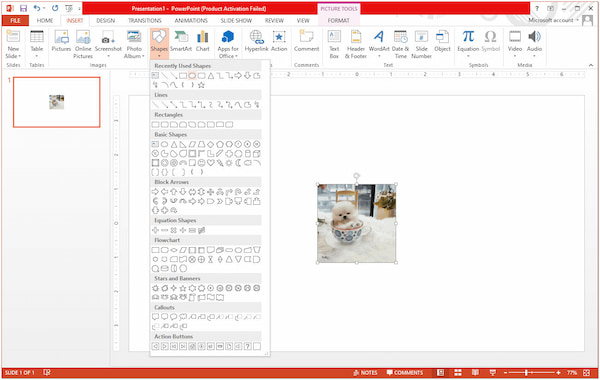Pick the Explosion 1 shape
Viewport: 600px width, 380px height.
[x=155, y=288]
